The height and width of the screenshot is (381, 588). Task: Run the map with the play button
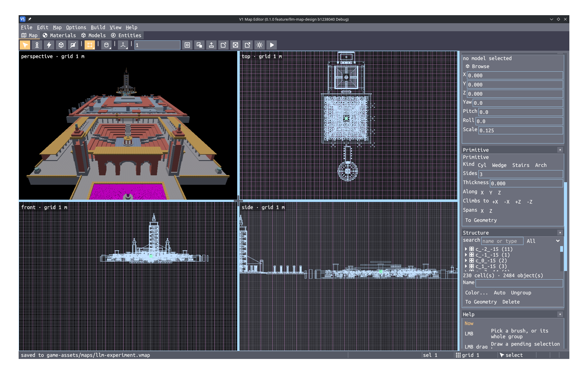point(272,45)
